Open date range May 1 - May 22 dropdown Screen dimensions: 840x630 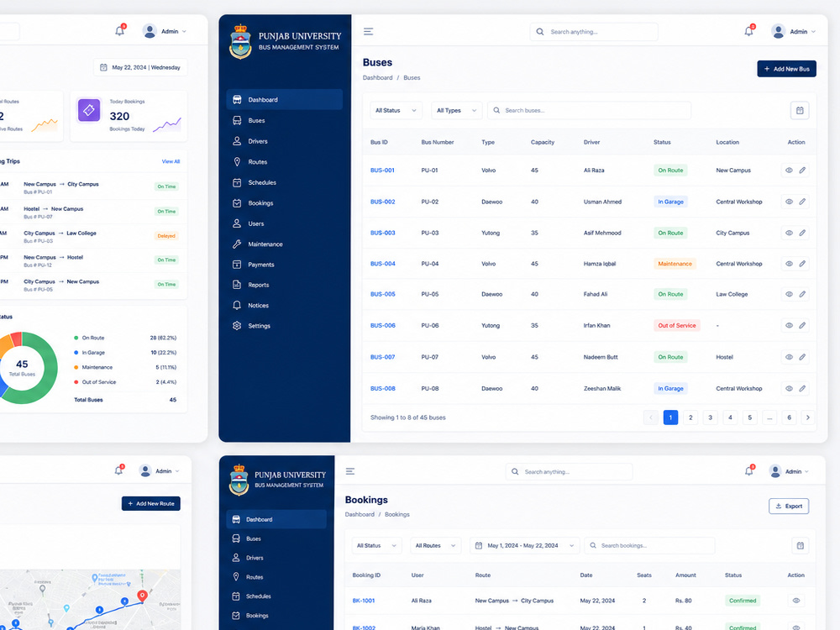524,546
